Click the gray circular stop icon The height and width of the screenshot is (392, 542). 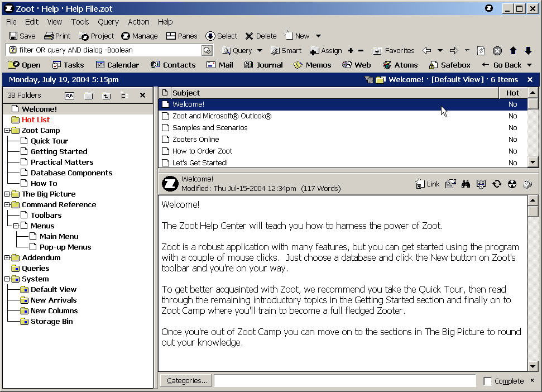point(497,51)
